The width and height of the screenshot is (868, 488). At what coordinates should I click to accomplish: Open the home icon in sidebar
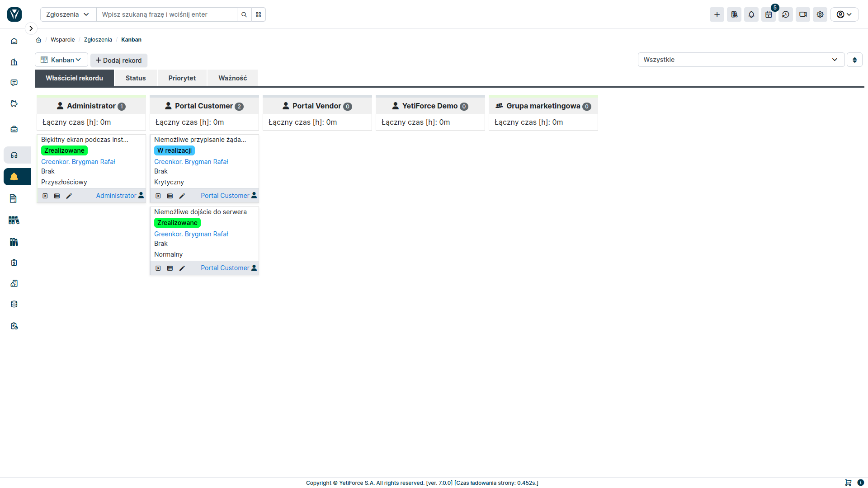click(x=14, y=41)
